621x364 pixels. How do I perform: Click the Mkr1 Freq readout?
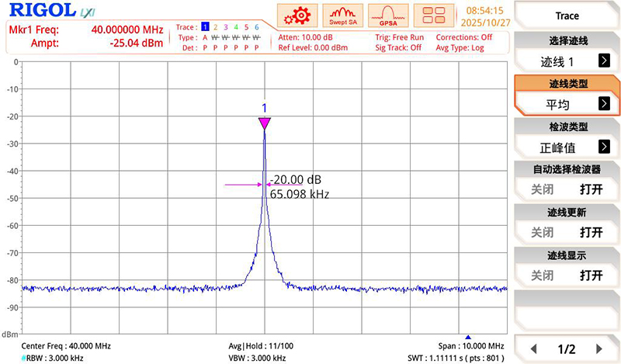click(x=85, y=29)
